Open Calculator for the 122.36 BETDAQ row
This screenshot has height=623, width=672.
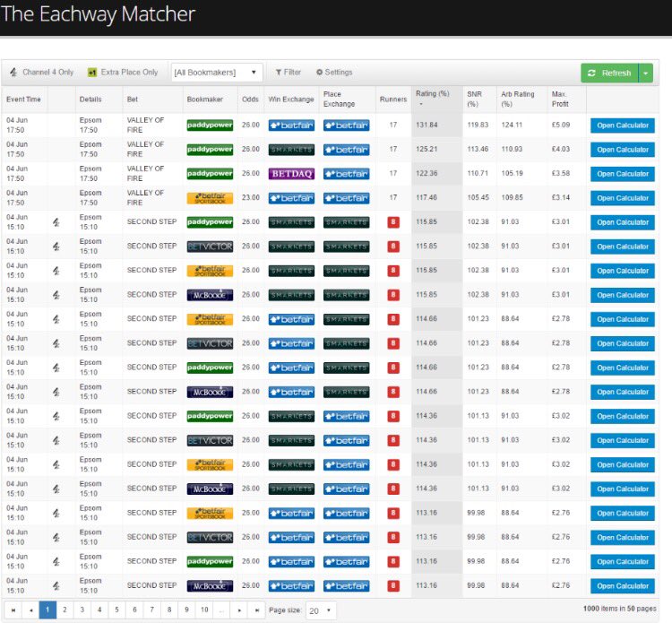[x=623, y=174]
